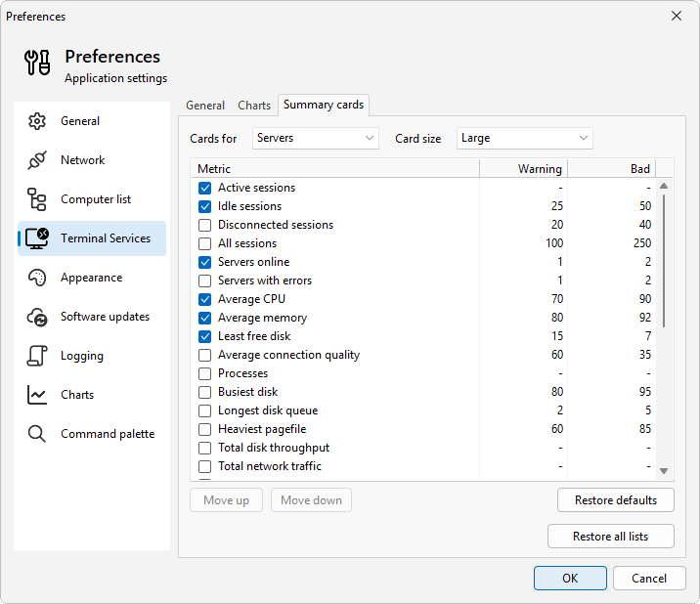Open the Network settings page label

tap(82, 160)
